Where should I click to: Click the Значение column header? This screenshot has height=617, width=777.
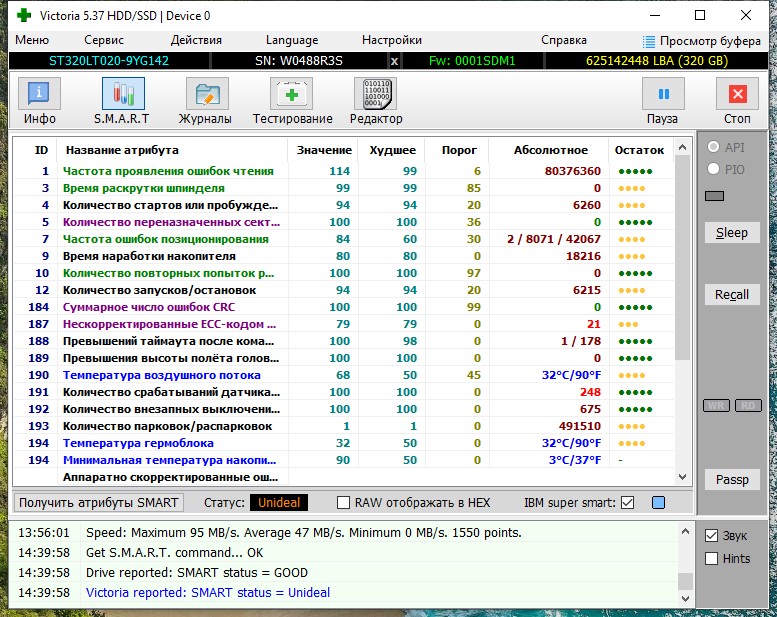[x=324, y=150]
